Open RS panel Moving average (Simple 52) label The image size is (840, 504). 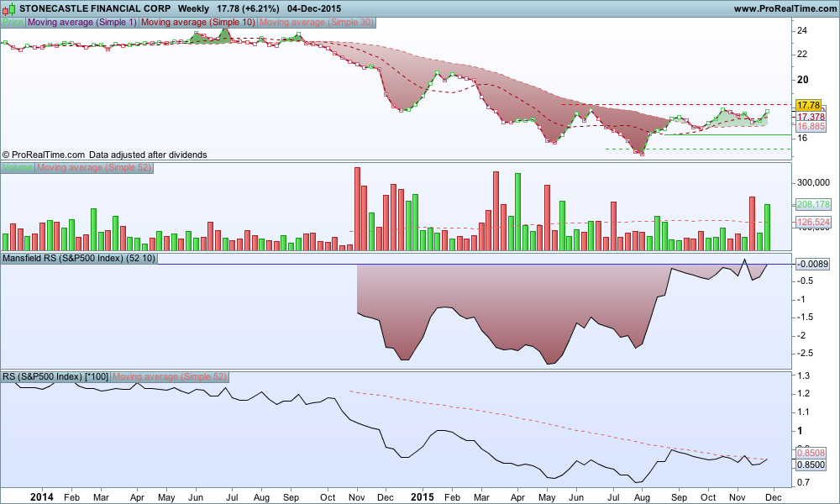pos(170,376)
